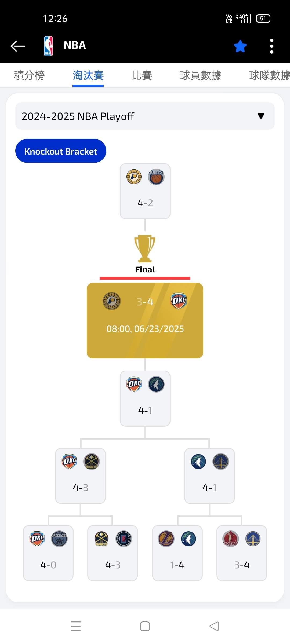Open the 球員數據 tab

(x=200, y=75)
